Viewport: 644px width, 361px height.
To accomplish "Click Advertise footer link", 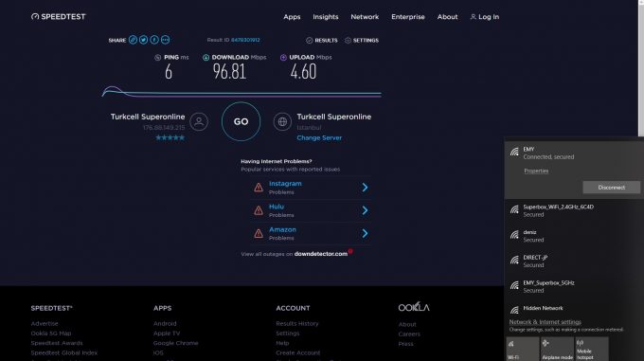I will click(45, 324).
